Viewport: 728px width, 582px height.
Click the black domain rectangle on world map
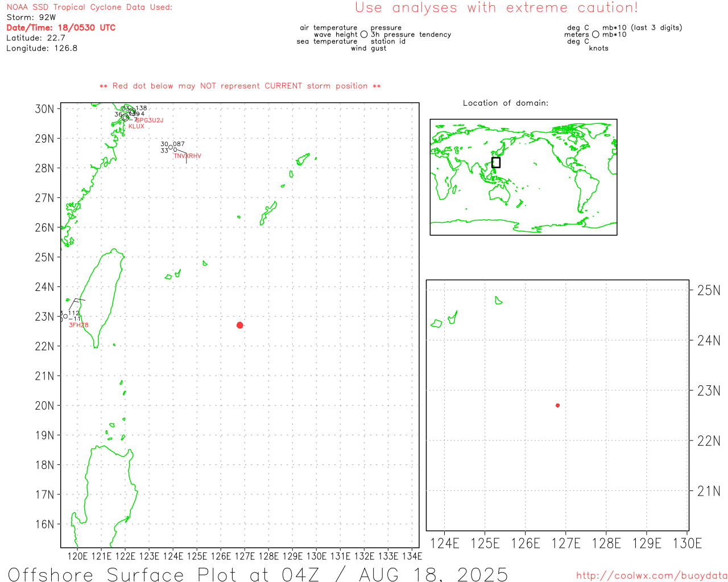click(x=496, y=163)
